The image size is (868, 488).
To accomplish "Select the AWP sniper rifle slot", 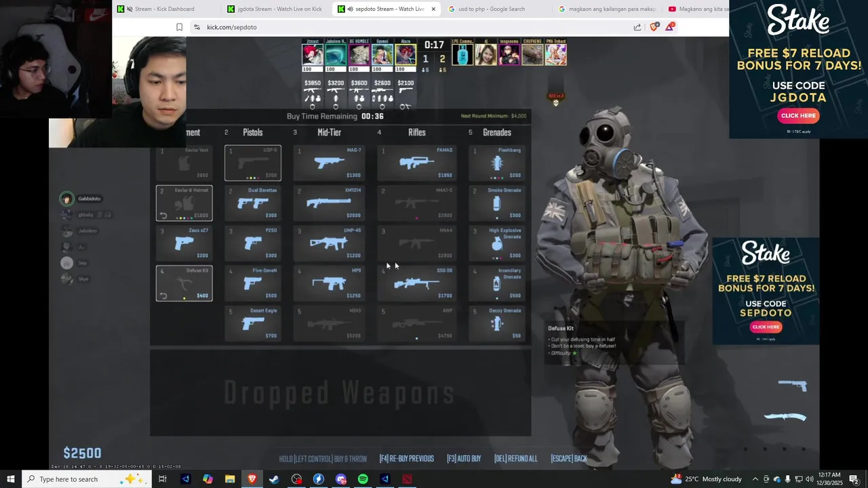I will pos(416,323).
